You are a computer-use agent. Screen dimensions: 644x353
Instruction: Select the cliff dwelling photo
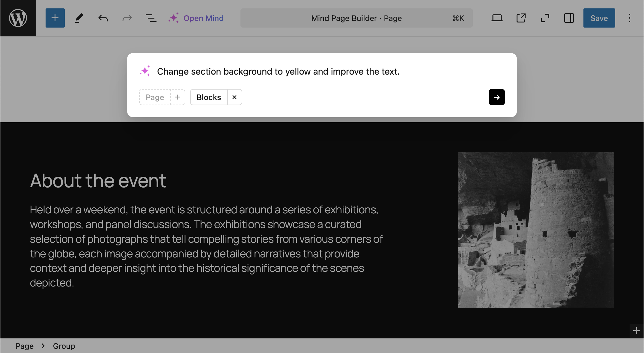(x=536, y=230)
